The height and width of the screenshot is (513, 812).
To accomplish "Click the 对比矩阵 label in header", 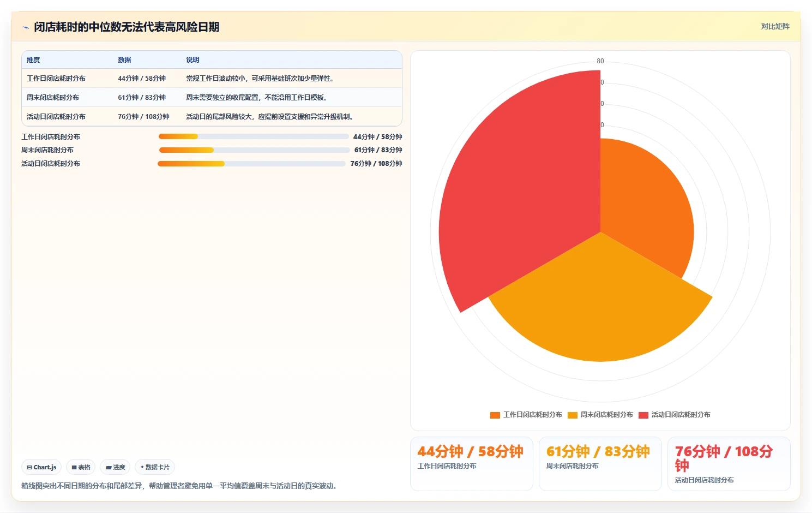I will pos(775,26).
